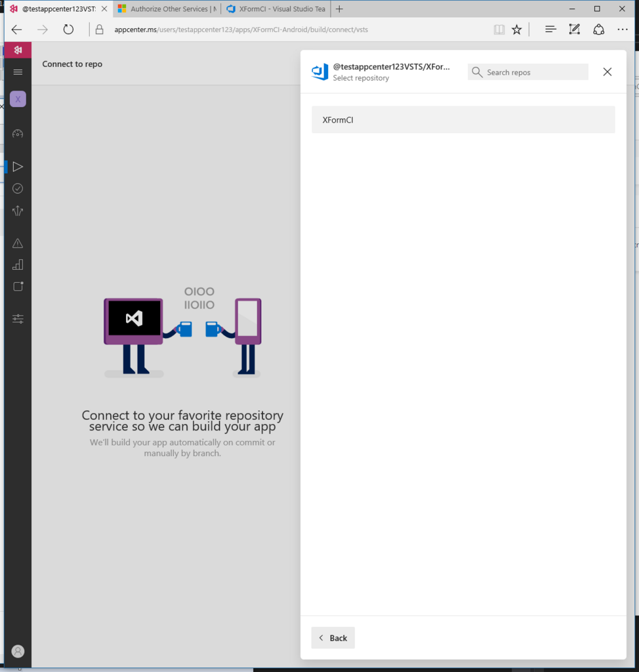Close the Select repository panel
Viewport: 639px width, 672px height.
pyautogui.click(x=608, y=72)
